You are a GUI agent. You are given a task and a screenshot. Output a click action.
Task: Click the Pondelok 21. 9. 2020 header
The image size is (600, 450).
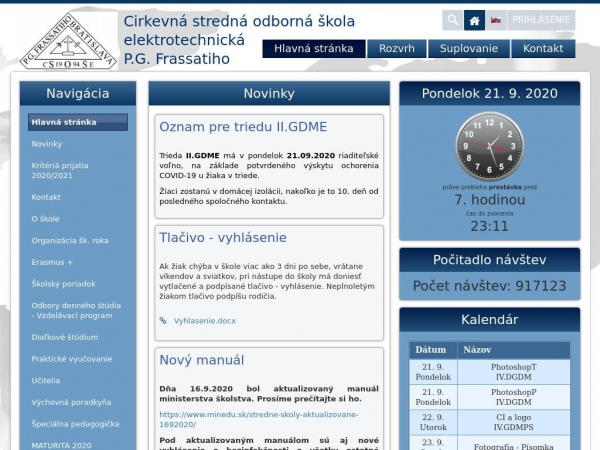489,93
